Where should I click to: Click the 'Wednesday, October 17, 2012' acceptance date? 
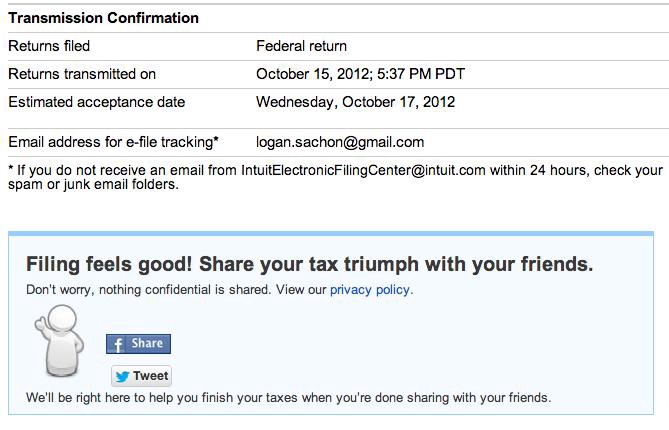coord(355,102)
